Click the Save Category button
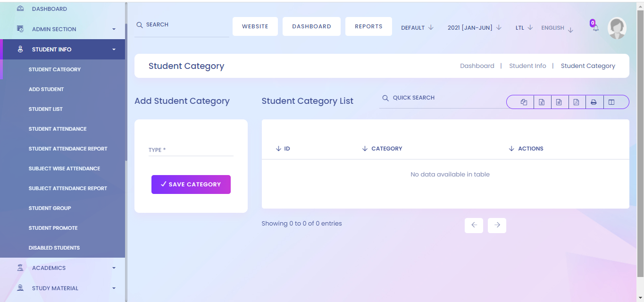This screenshot has width=644, height=302. (191, 185)
